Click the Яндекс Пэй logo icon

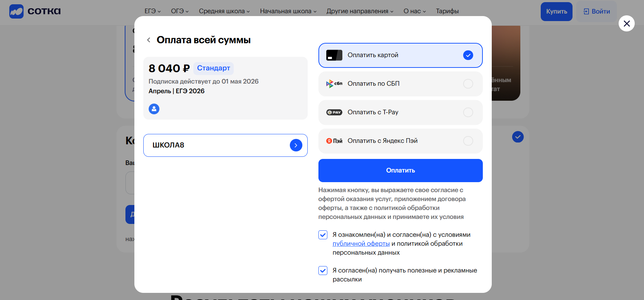(334, 141)
